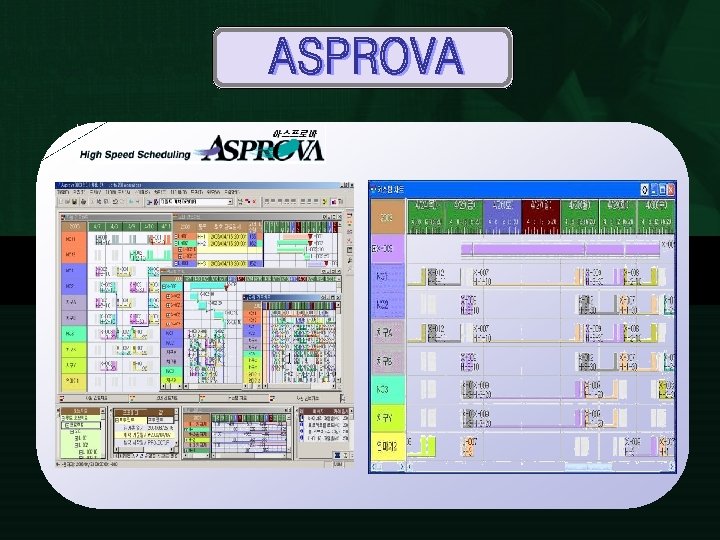
Task: Select the NC2 row header in the right chart window
Action: click(x=388, y=305)
